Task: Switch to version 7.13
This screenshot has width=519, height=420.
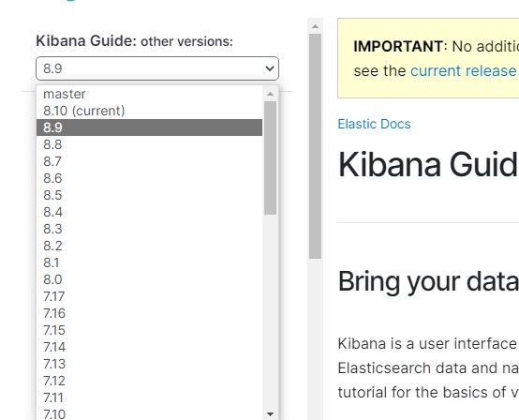Action: (x=149, y=364)
